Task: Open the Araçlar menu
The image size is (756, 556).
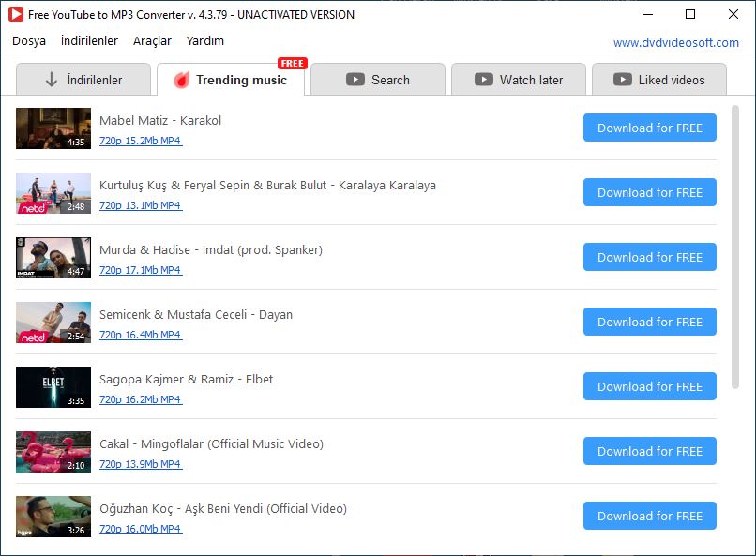Action: pyautogui.click(x=152, y=41)
